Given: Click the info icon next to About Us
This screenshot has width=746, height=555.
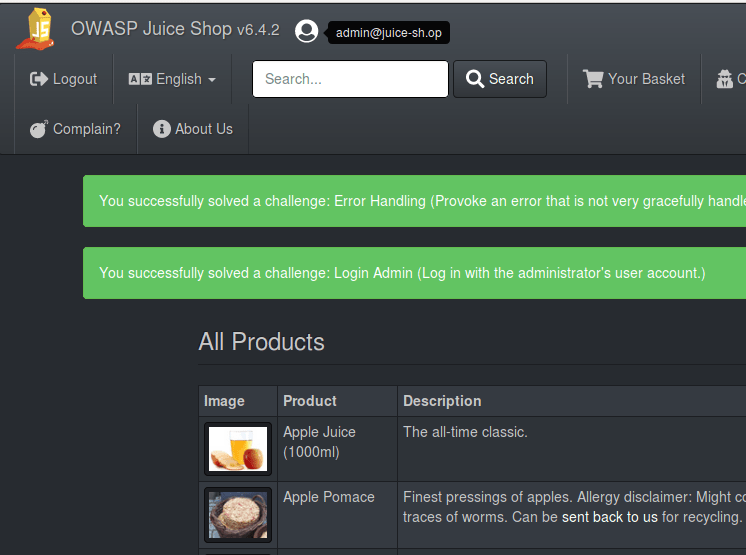Looking at the screenshot, I should point(162,129).
